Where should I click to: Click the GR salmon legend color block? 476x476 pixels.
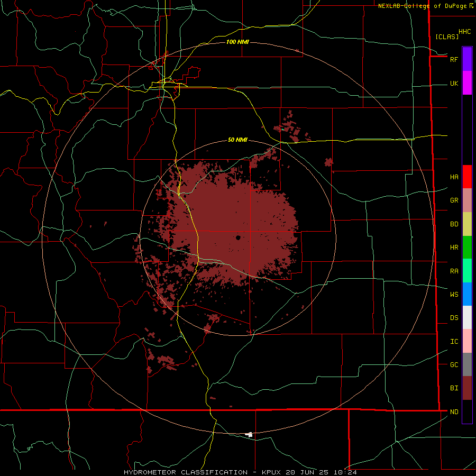tap(467, 200)
